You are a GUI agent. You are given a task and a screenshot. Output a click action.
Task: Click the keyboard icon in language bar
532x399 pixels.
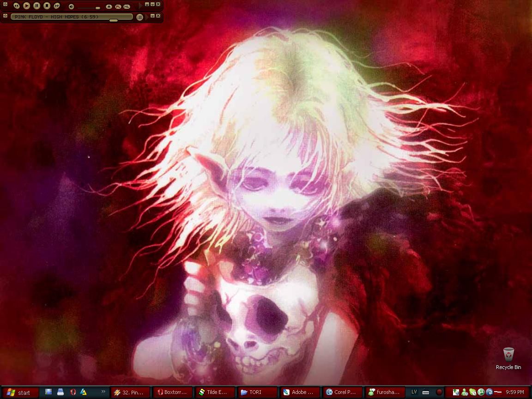coord(426,393)
